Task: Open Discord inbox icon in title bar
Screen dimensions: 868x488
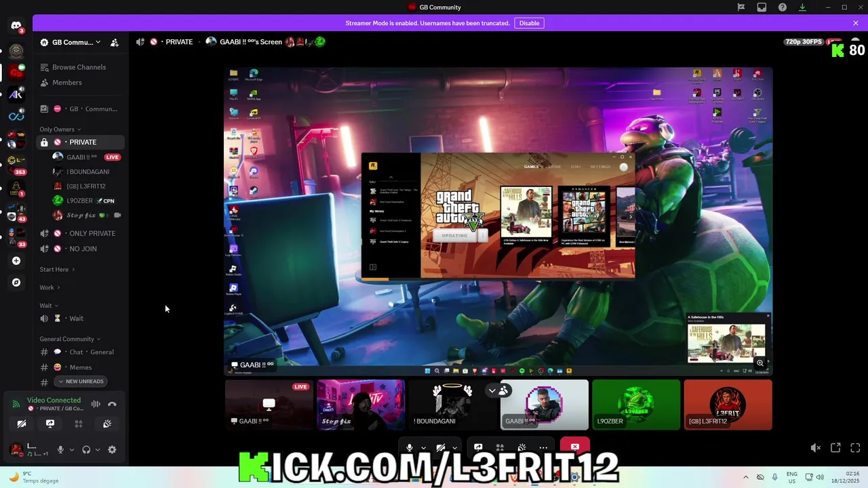Action: 762,7
